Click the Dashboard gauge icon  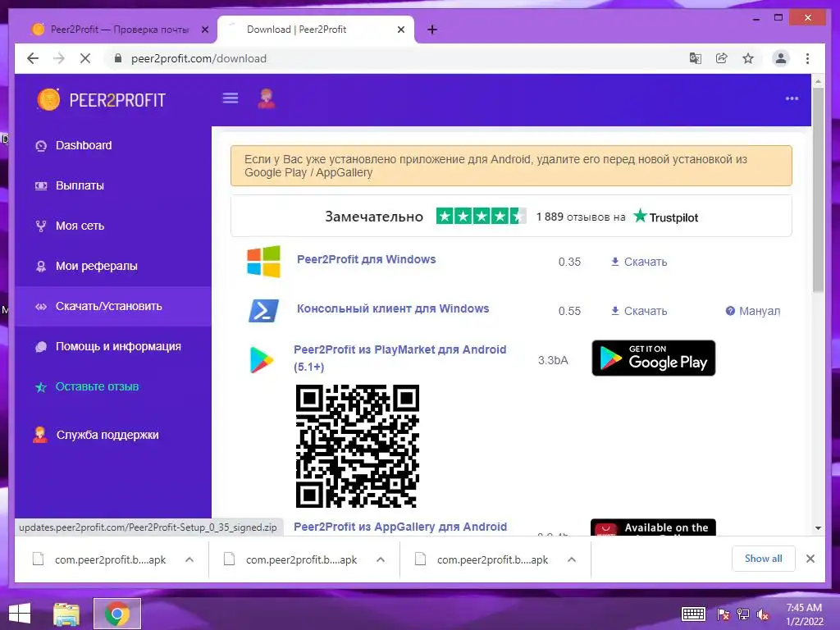[x=41, y=146]
